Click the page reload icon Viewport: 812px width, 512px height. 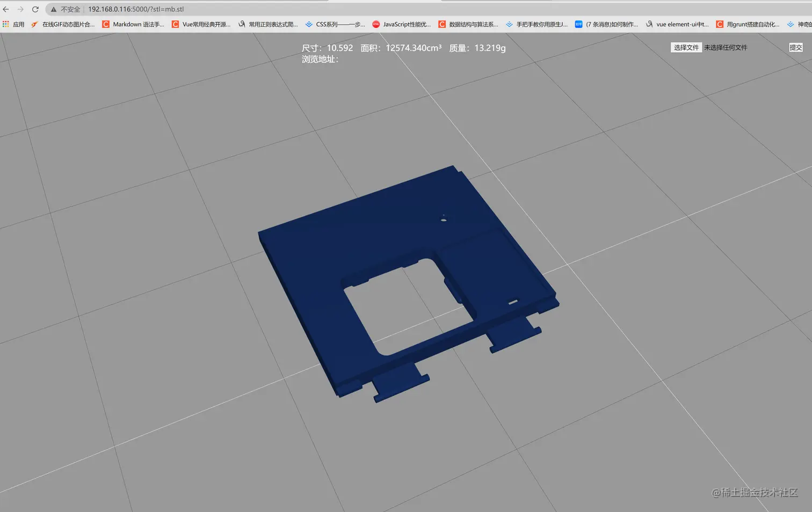tap(35, 9)
